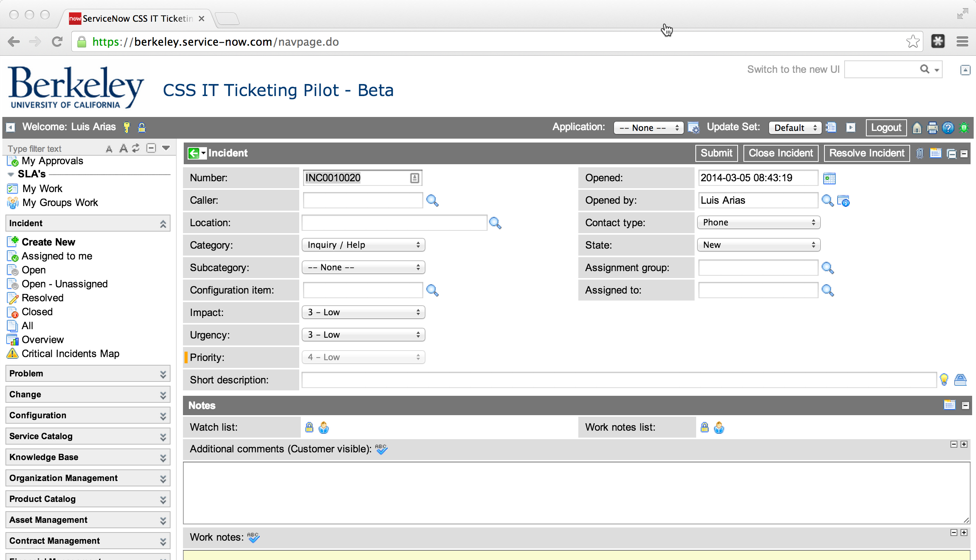Open the Contact type dropdown
Screen dimensions: 976x560
point(759,223)
